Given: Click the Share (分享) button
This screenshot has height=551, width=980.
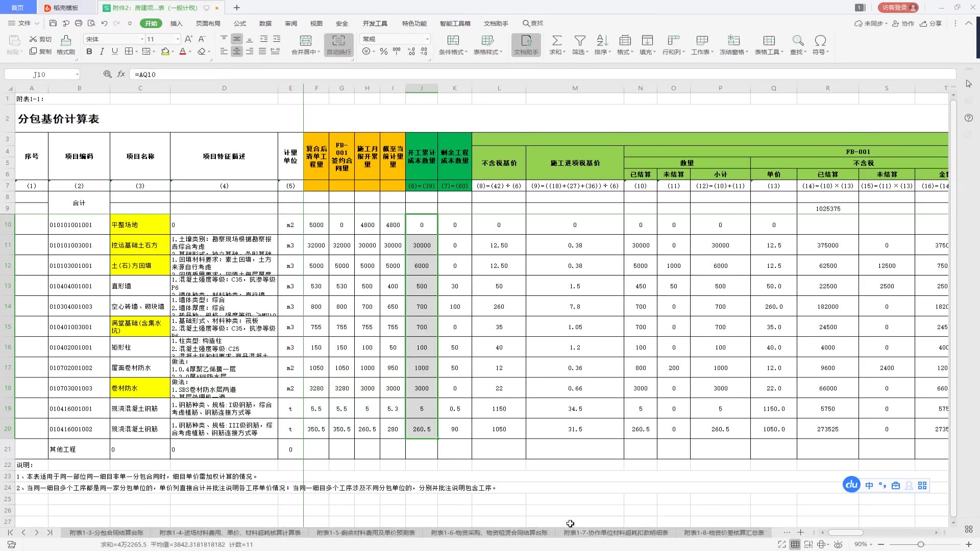Looking at the screenshot, I should (x=930, y=23).
